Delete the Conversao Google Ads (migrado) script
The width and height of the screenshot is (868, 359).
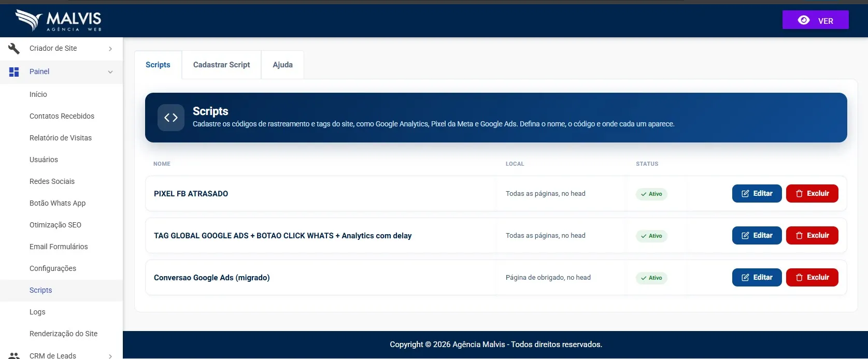[812, 278]
